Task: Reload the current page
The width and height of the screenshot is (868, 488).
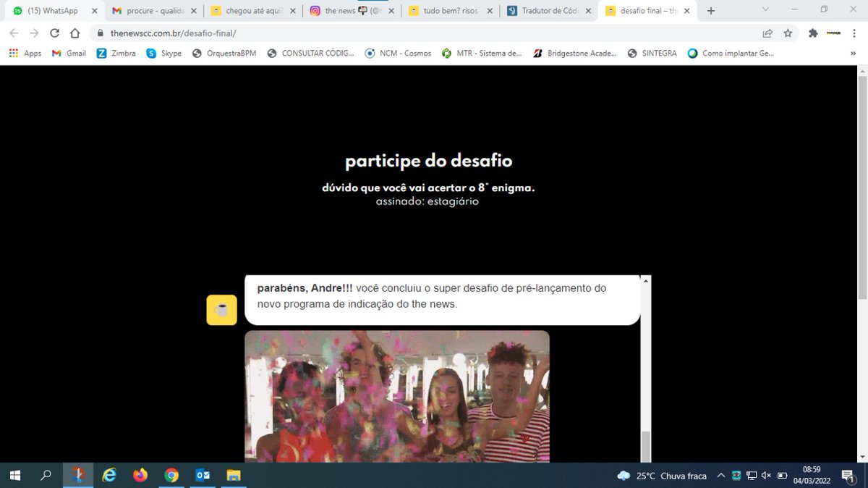Action: coord(54,33)
